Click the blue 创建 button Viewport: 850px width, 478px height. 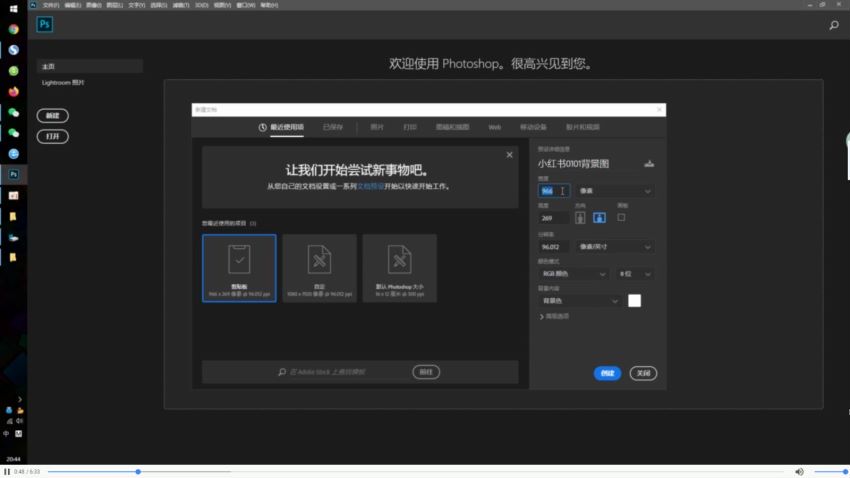tap(607, 373)
